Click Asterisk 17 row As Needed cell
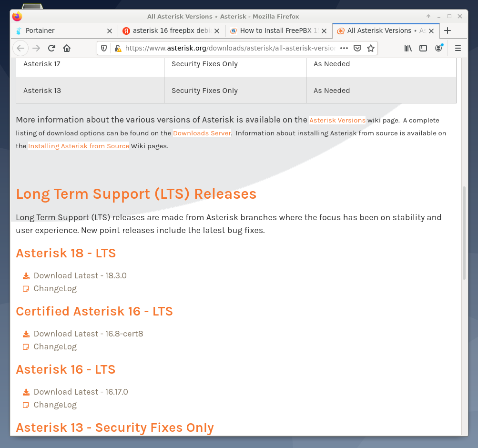The width and height of the screenshot is (478, 448). (381, 67)
